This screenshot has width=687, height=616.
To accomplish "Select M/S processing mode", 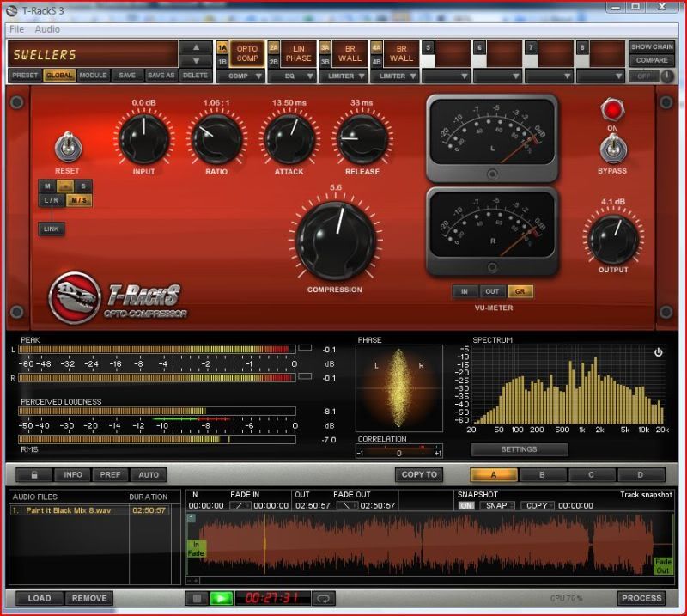I will click(x=79, y=201).
